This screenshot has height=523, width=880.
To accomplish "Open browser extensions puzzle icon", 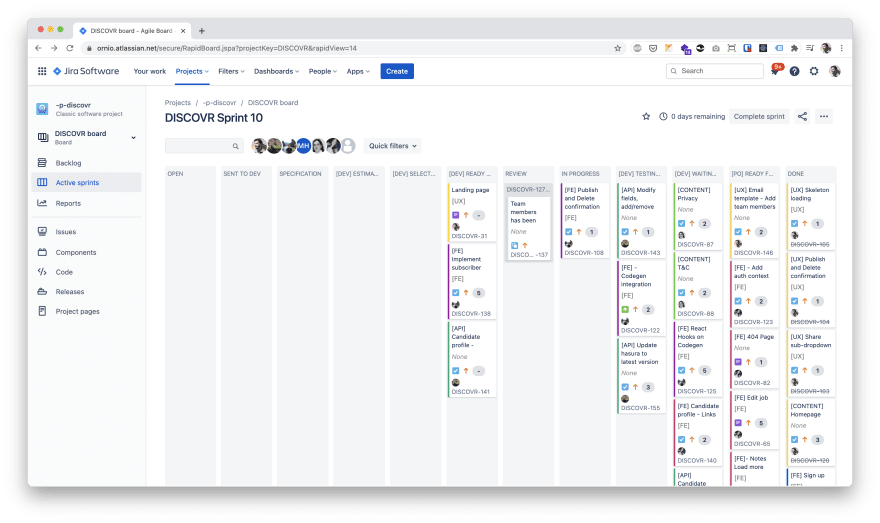I will pyautogui.click(x=794, y=48).
